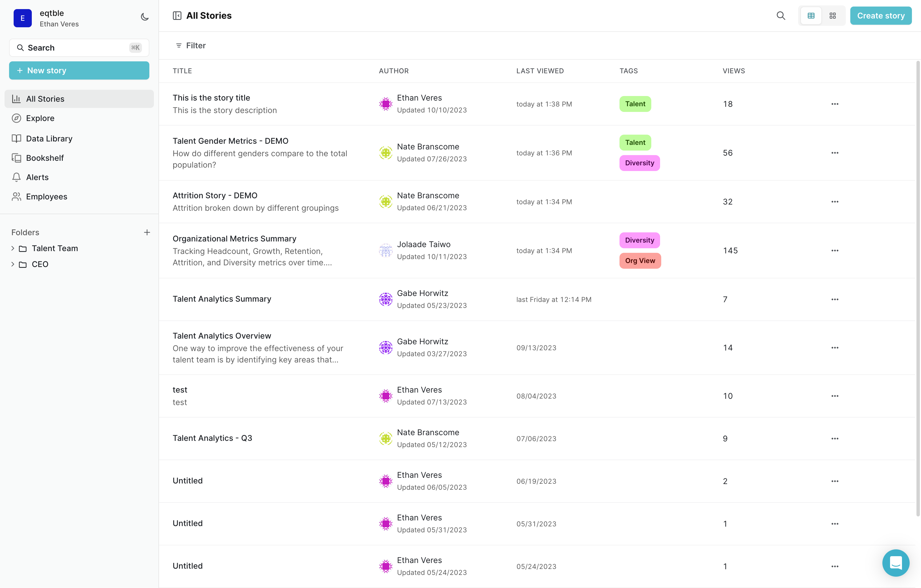The image size is (921, 588).
Task: Click the New story button
Action: click(79, 70)
